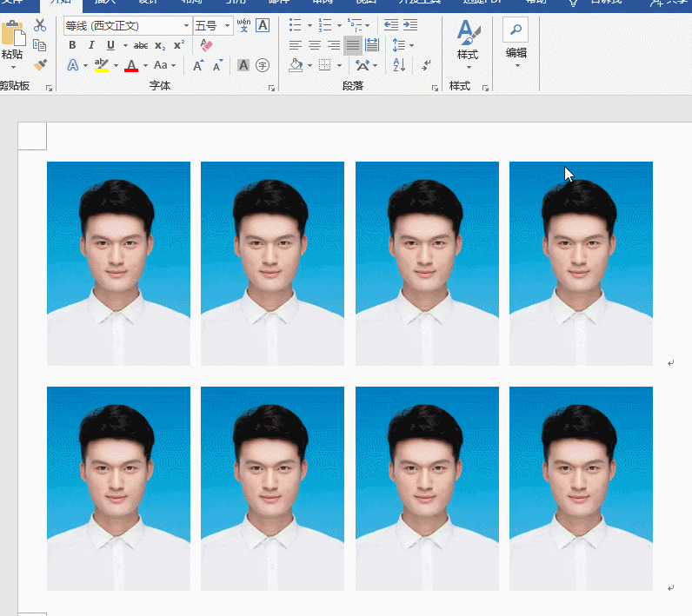692x616 pixels.
Task: Click the Center alignment icon
Action: click(315, 45)
